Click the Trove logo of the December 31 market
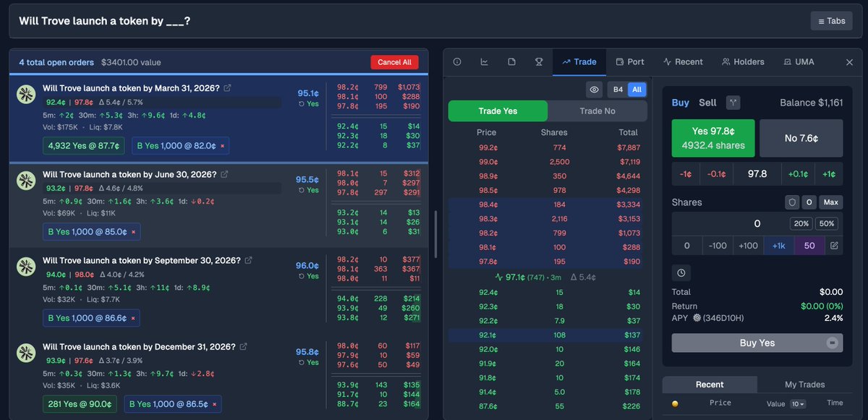Screen dimensions: 868x420 27,353
